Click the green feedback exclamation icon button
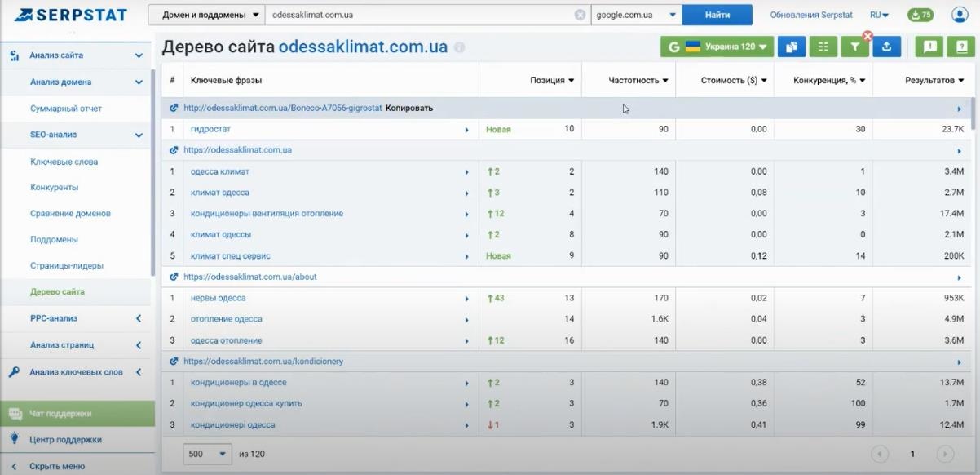 pos(929,47)
